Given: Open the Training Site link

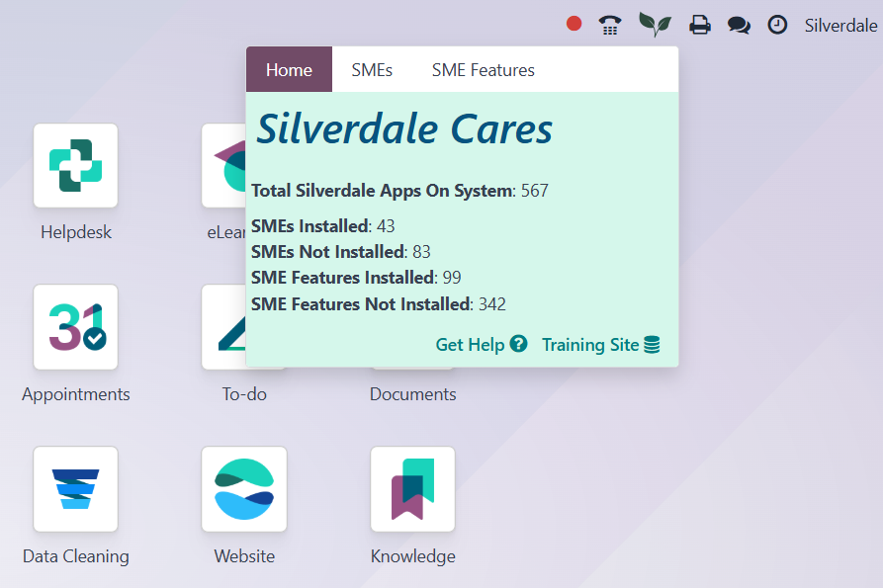Looking at the screenshot, I should click(601, 345).
